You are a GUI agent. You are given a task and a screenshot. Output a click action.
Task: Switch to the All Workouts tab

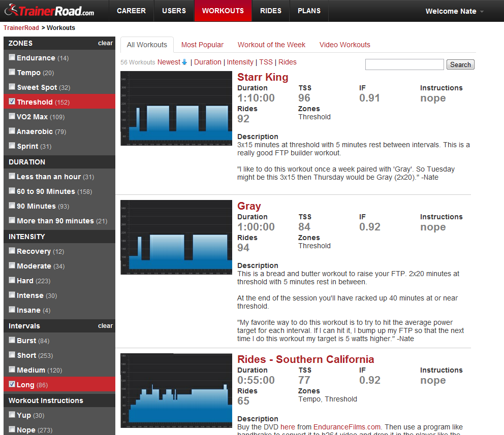point(147,45)
